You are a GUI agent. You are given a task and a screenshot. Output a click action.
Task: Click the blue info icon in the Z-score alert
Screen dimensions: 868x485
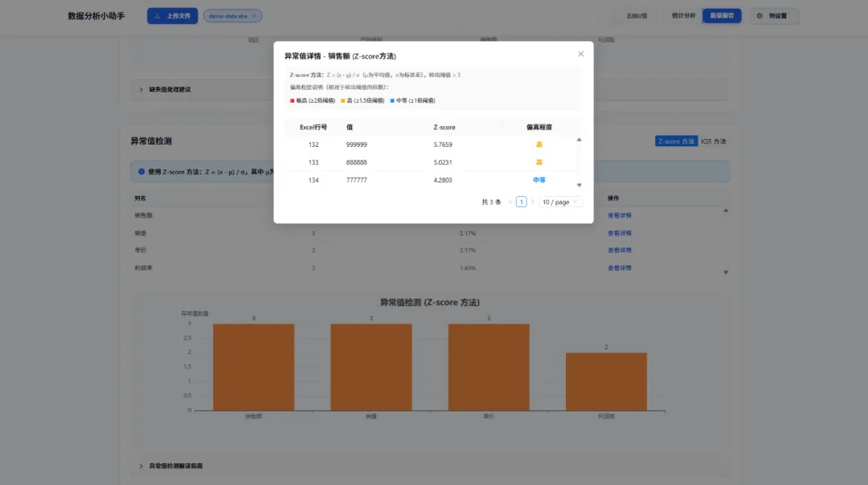click(x=141, y=172)
